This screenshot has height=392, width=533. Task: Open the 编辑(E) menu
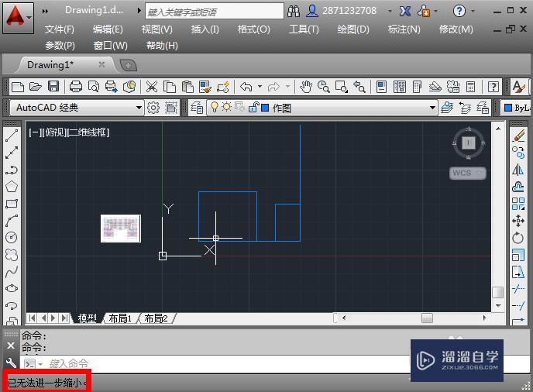coord(108,29)
